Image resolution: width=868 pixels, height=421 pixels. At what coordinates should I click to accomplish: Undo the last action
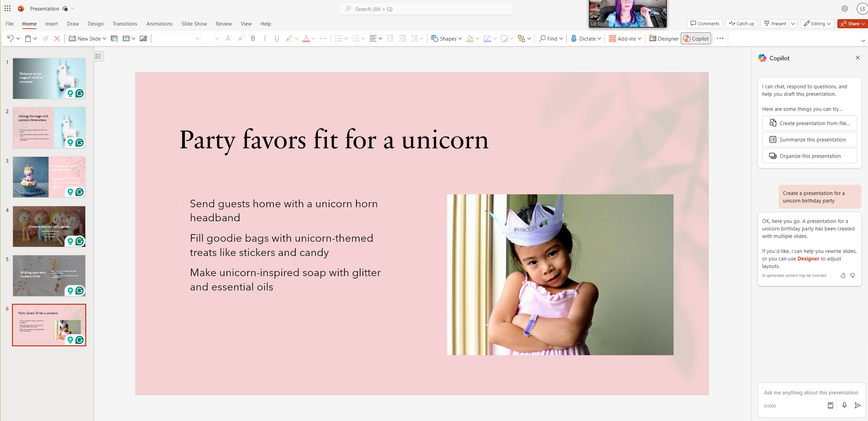[10, 38]
